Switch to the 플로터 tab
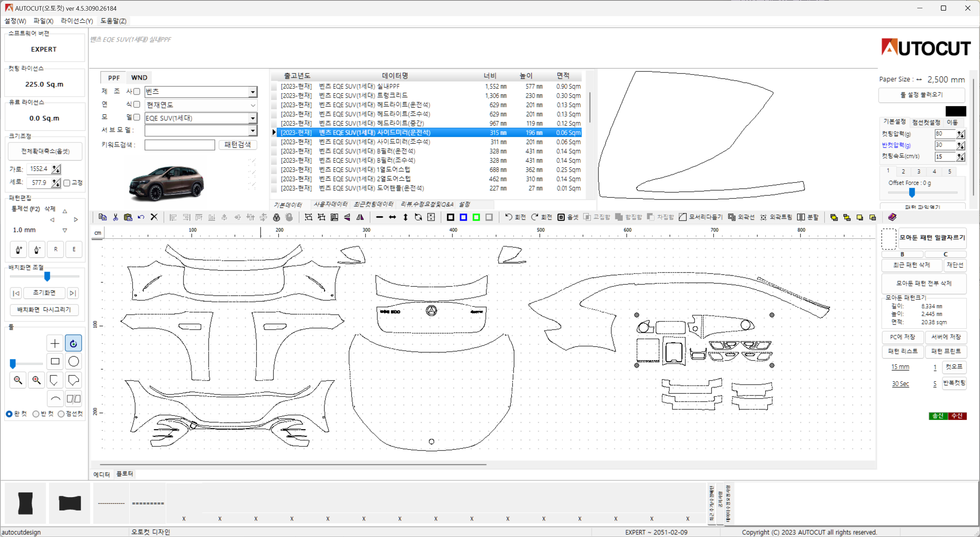Viewport: 980px width, 537px height. (x=125, y=474)
